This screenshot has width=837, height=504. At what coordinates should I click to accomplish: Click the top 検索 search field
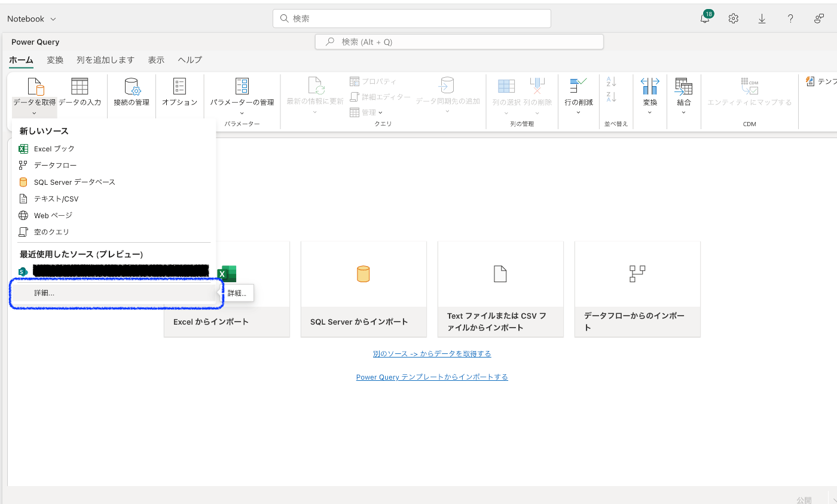click(x=412, y=19)
